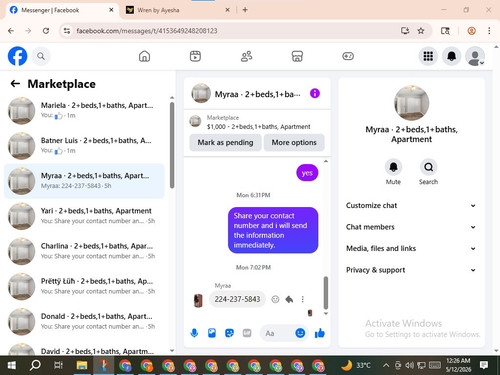Open the conversation information purple icon
This screenshot has width=500, height=375.
pos(315,93)
